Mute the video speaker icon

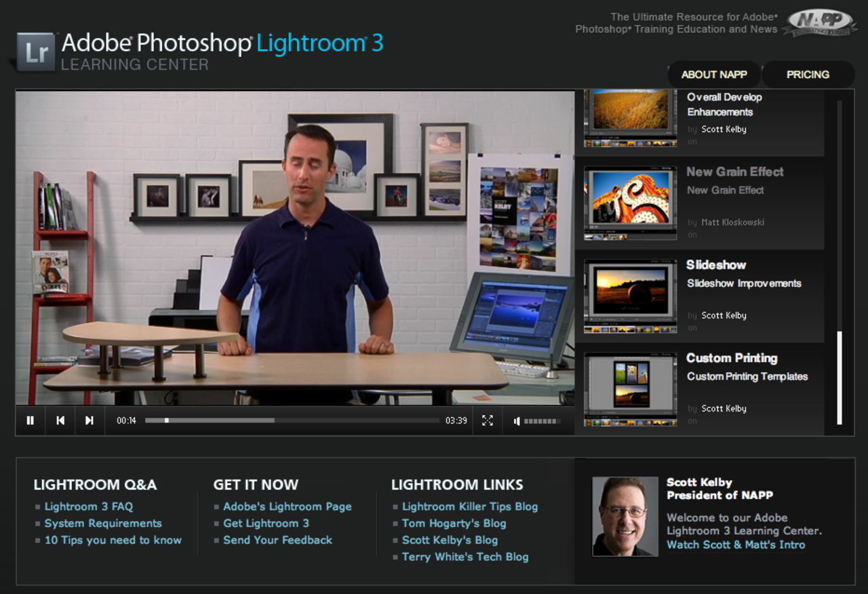[x=517, y=421]
